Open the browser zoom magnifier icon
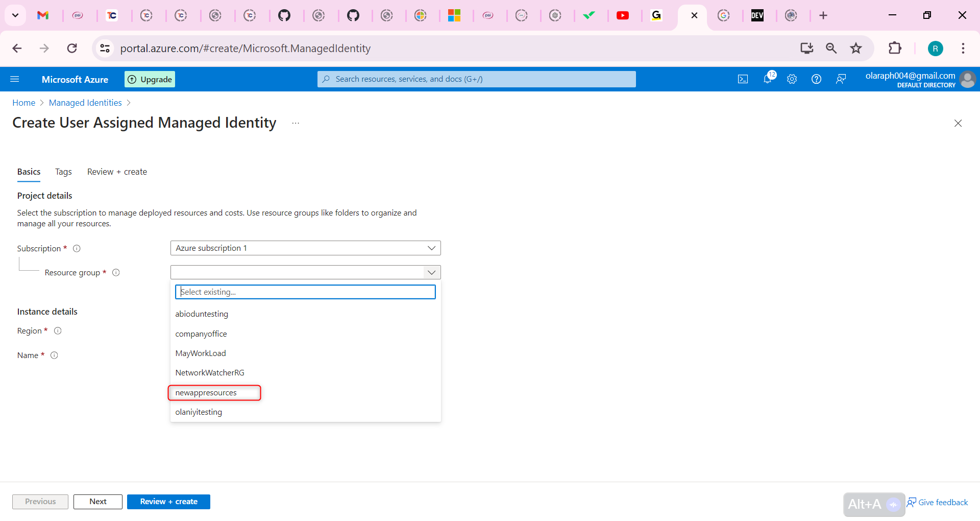980x521 pixels. click(831, 48)
